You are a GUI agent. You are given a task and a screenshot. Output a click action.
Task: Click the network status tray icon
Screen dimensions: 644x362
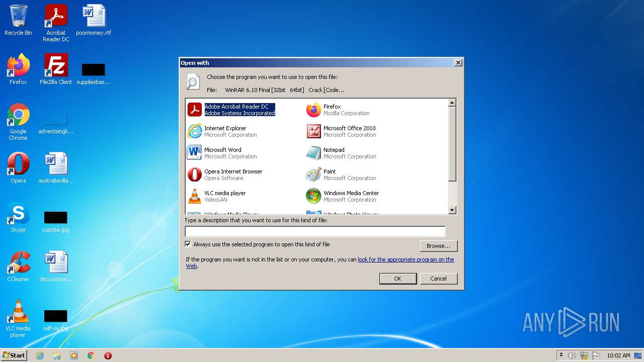point(584,355)
